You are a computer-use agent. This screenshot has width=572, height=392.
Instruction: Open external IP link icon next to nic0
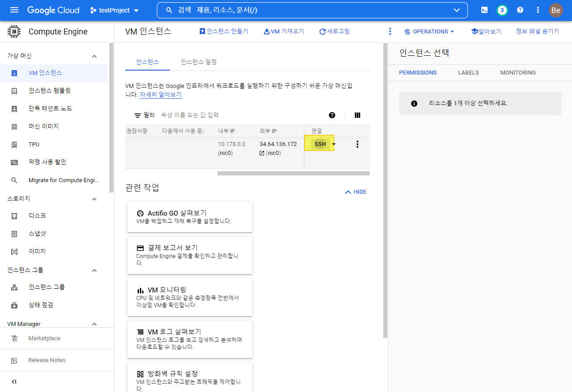coord(262,153)
